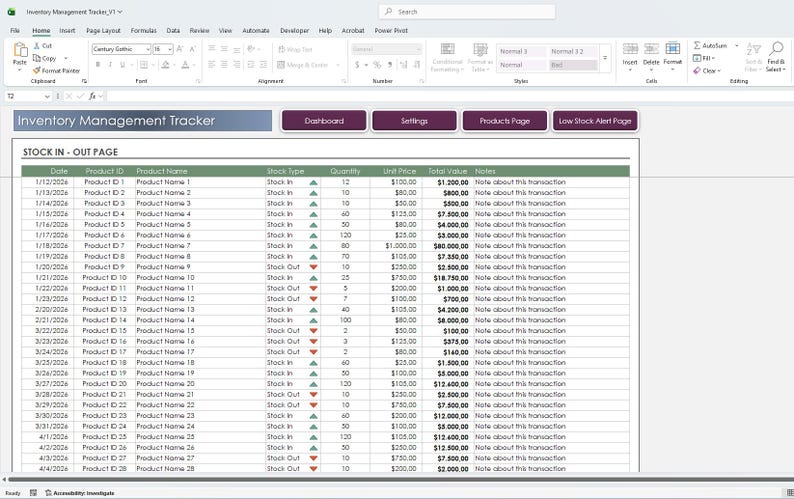This screenshot has height=499, width=794.
Task: Click the AutoSum sigma icon
Action: pos(697,46)
